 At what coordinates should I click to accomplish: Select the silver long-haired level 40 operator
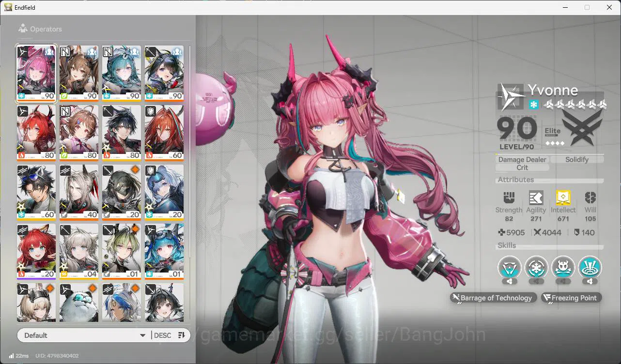tap(79, 192)
